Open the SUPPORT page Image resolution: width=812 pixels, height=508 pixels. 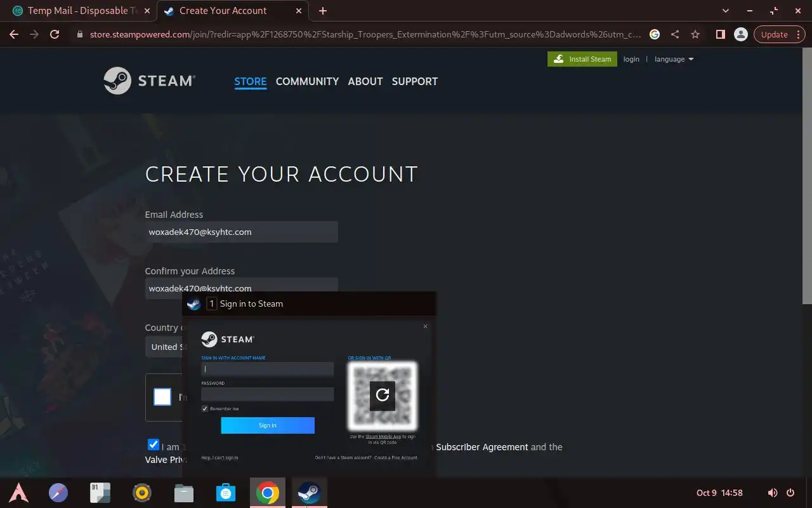415,81
